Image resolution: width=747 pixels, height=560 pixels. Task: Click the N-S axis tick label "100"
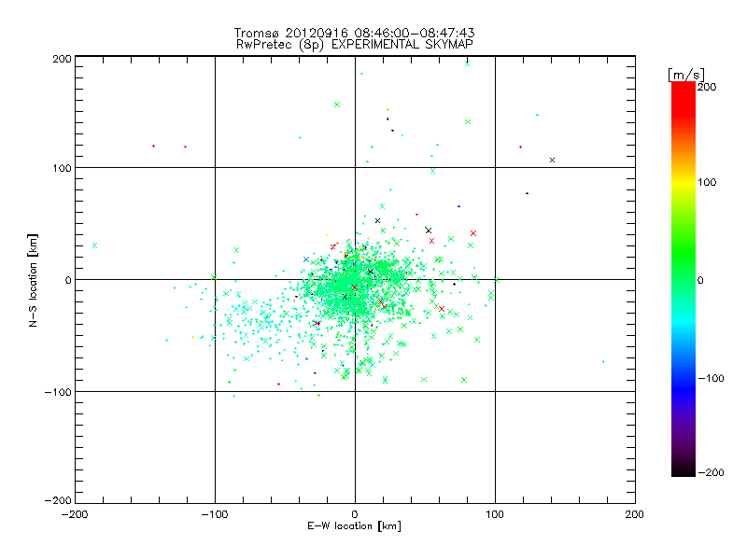(63, 168)
